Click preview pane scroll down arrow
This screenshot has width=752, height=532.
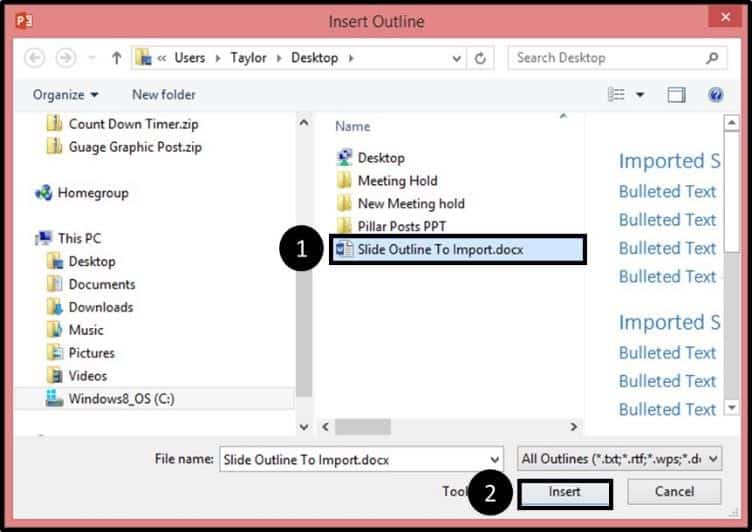coord(731,408)
